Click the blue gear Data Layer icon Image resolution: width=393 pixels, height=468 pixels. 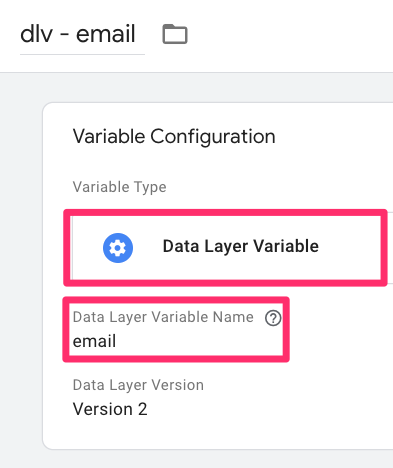(x=118, y=248)
